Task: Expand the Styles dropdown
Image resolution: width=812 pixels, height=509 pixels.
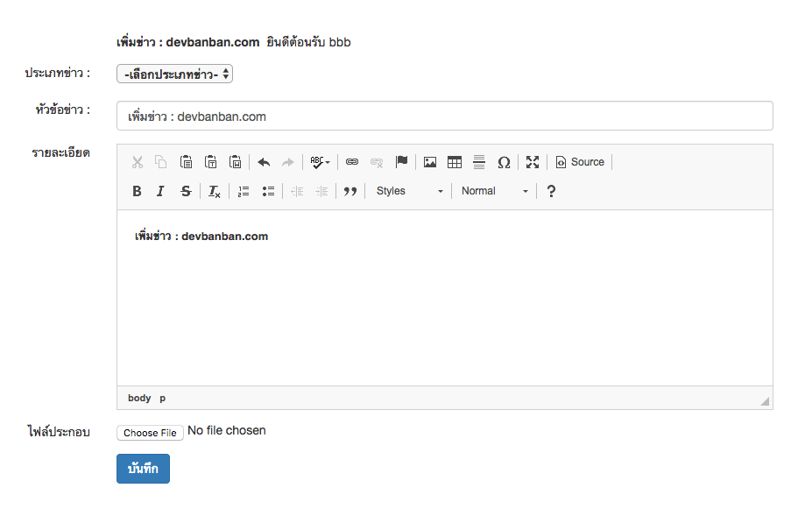Action: [409, 191]
